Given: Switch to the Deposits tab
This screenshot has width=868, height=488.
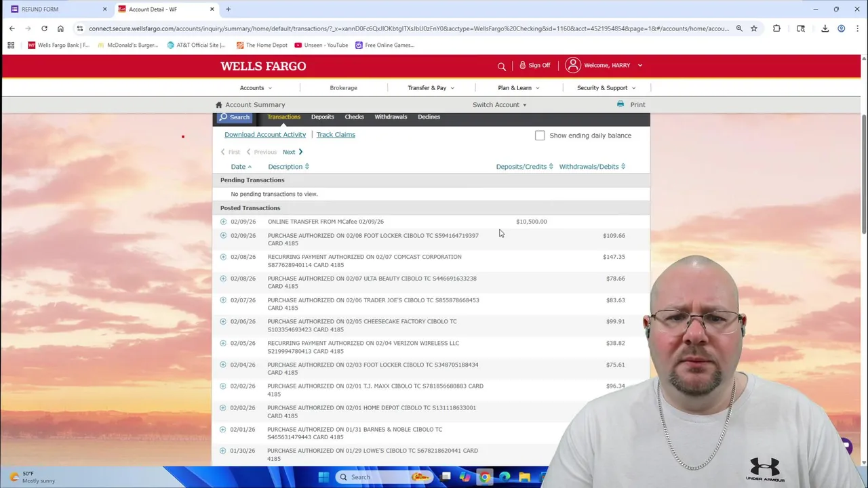Looking at the screenshot, I should click(x=323, y=117).
